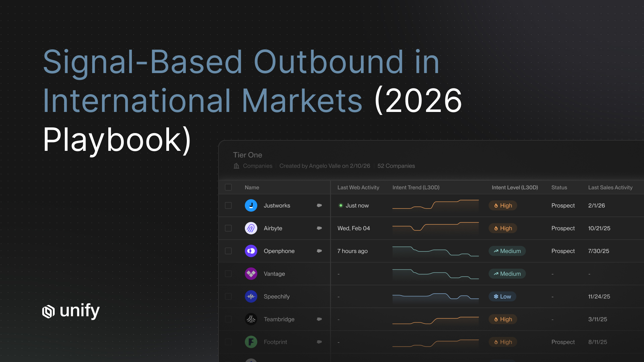
Task: Click the Low intent badge for Speechify
Action: [x=502, y=297]
